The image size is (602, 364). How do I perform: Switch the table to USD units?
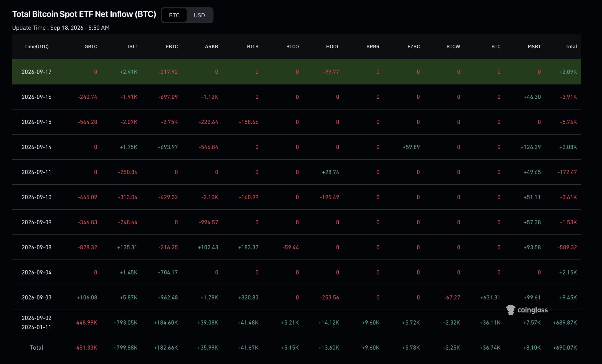(x=199, y=15)
